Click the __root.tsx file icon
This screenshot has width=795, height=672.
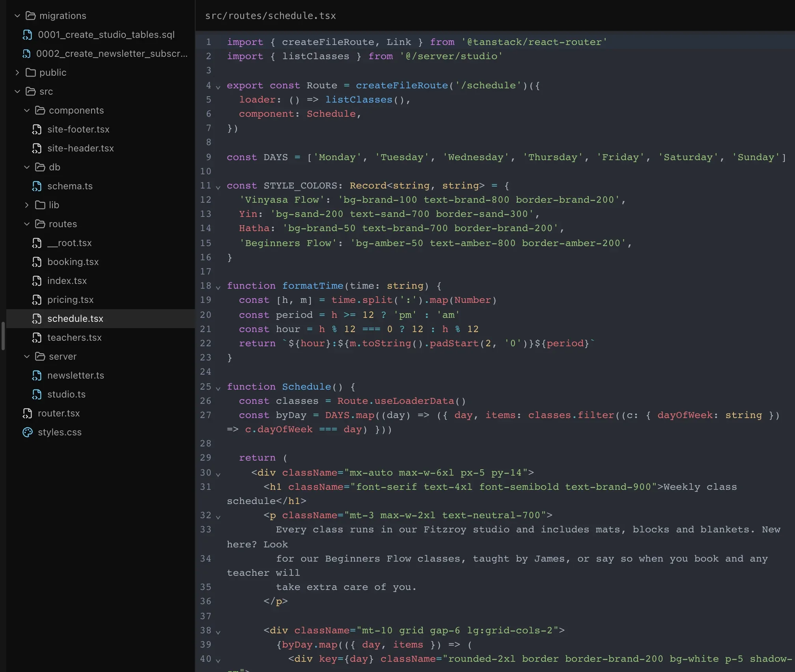pos(37,243)
